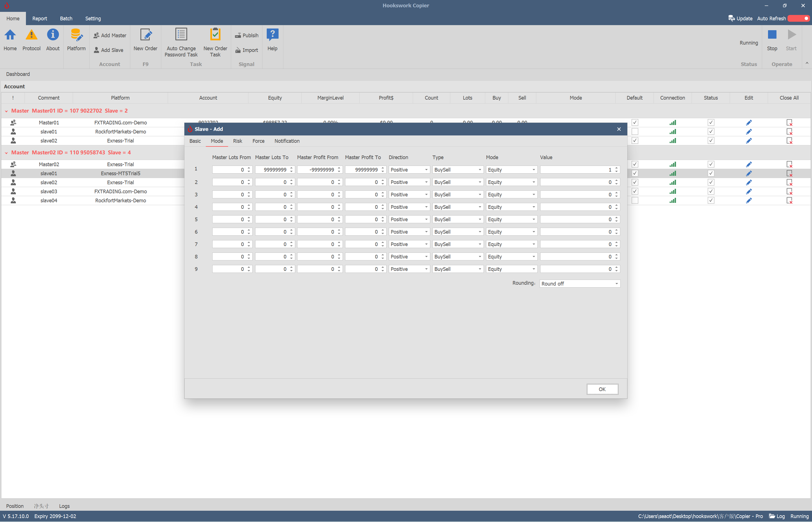Switch to the Batch ribbon tab
Screen dimensions: 812x522
pyautogui.click(x=66, y=18)
